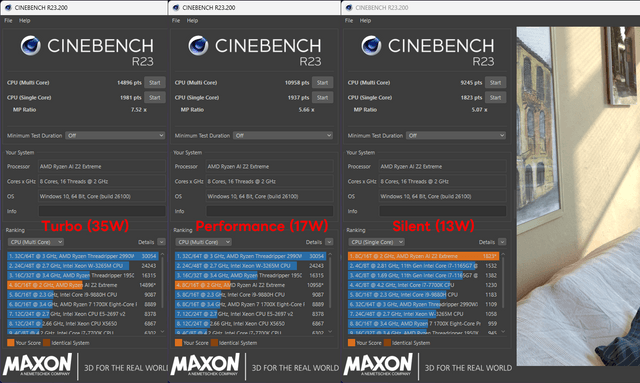
Task: Click the empty Info field in right window
Action: 443,211
